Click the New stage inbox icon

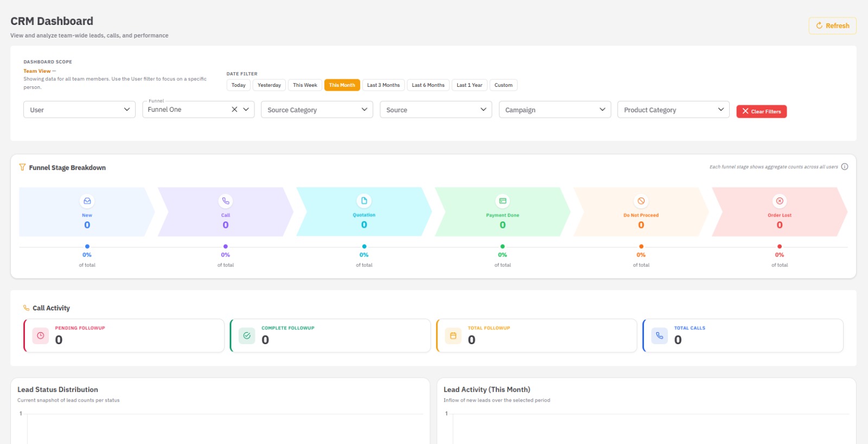click(x=87, y=201)
